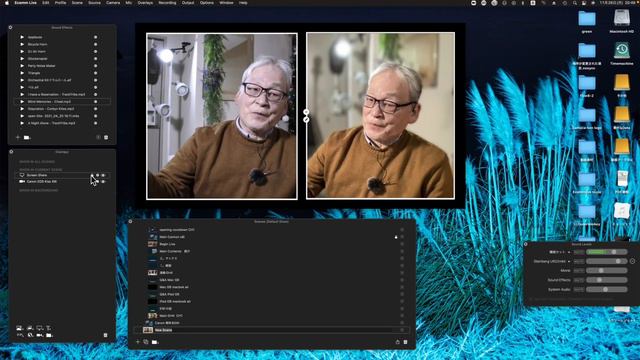640x360 pixels.
Task: Add a new scene with plus icon
Action: tap(138, 342)
